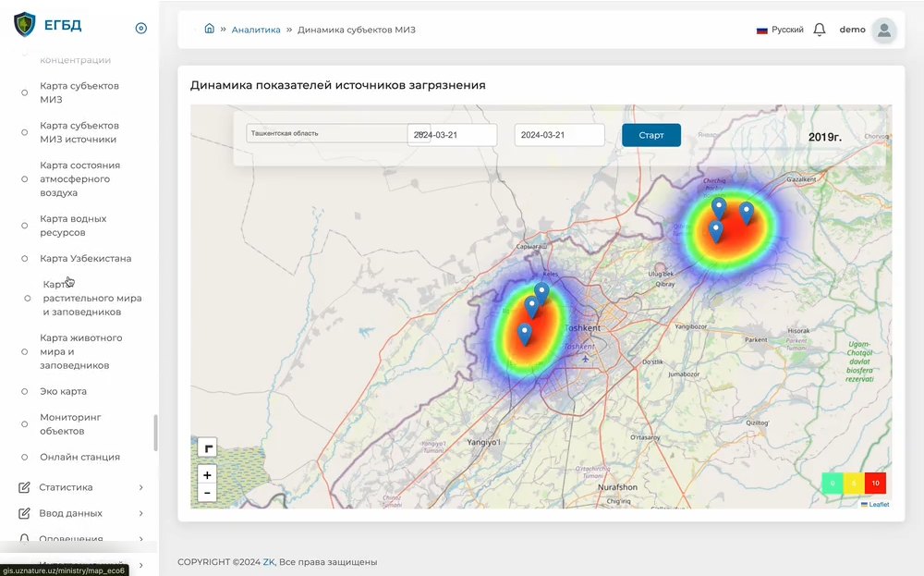Select Онлайн станция bullet
924x576 pixels.
point(24,457)
